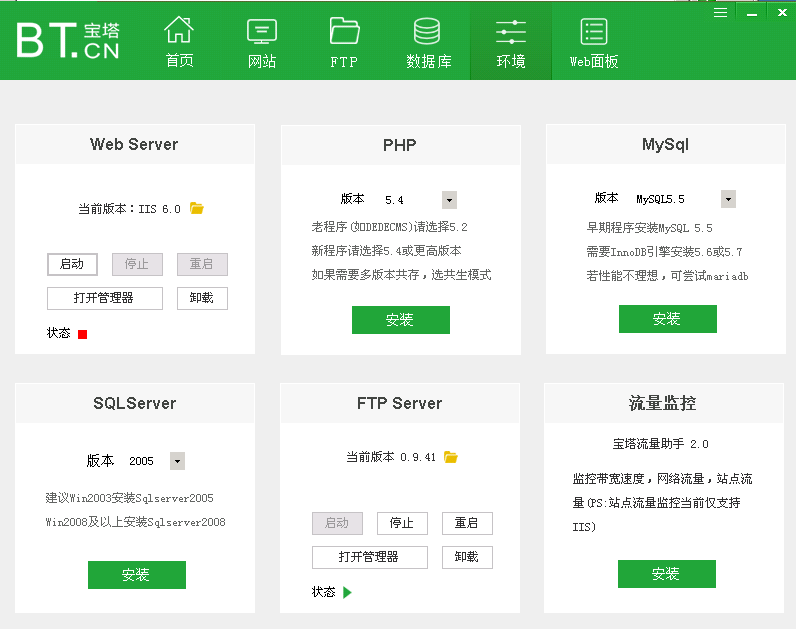Click FTP Server 启动 button
The width and height of the screenshot is (796, 629).
(x=337, y=523)
